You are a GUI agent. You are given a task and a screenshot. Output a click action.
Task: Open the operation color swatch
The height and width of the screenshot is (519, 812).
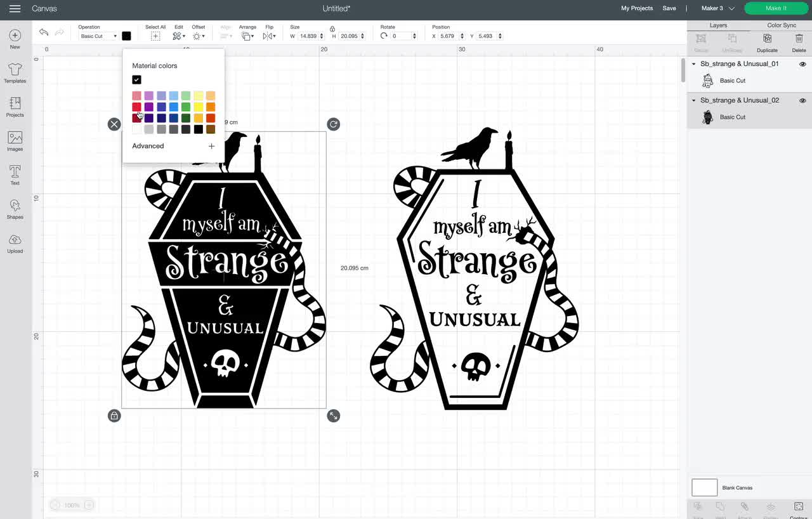pyautogui.click(x=126, y=36)
